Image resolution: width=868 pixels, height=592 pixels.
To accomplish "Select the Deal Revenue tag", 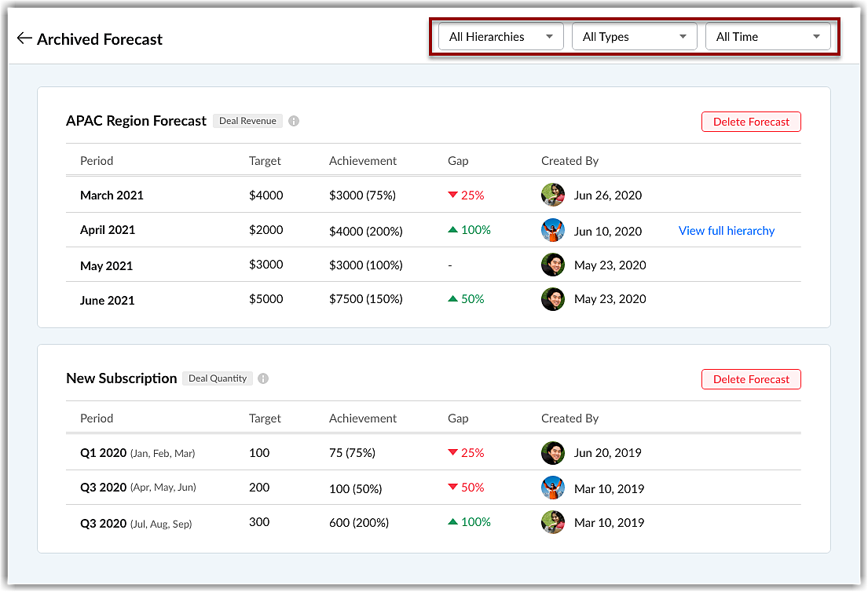I will [x=247, y=121].
